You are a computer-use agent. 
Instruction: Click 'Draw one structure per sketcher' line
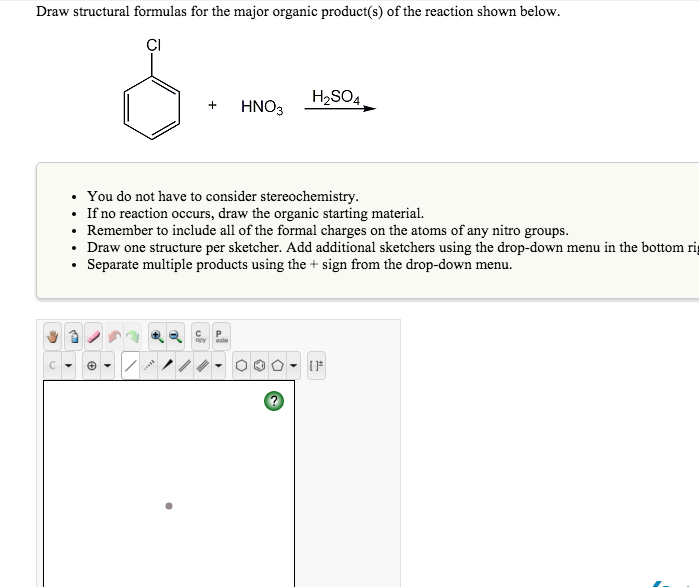(x=393, y=247)
